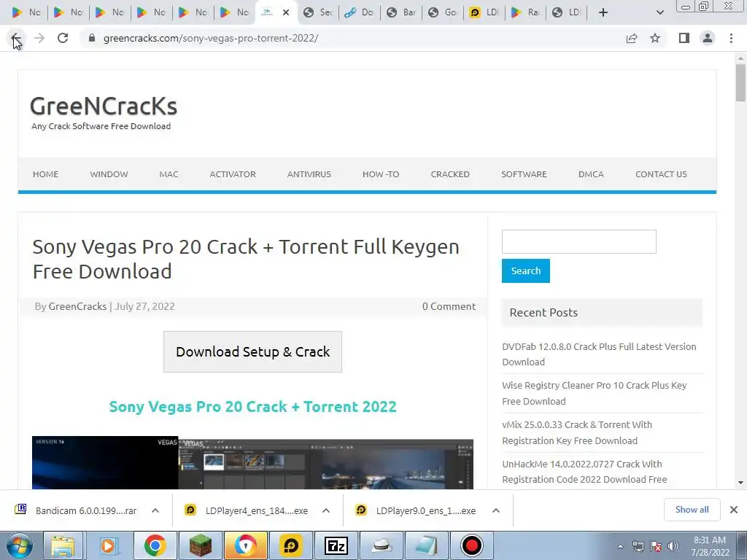Share this page using the share icon

click(632, 38)
